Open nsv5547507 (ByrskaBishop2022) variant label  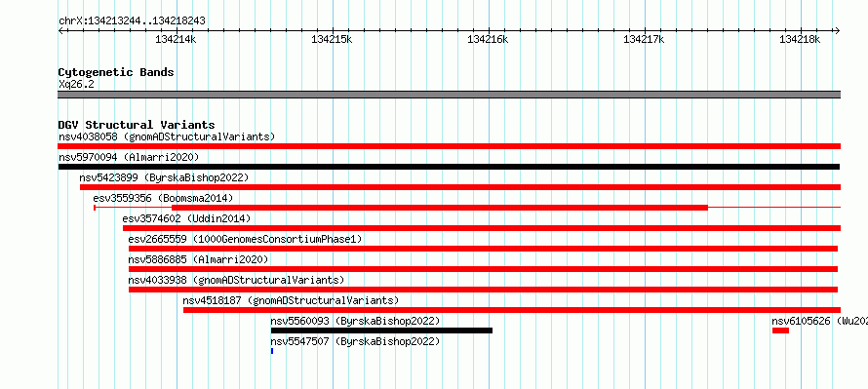pyautogui.click(x=355, y=341)
